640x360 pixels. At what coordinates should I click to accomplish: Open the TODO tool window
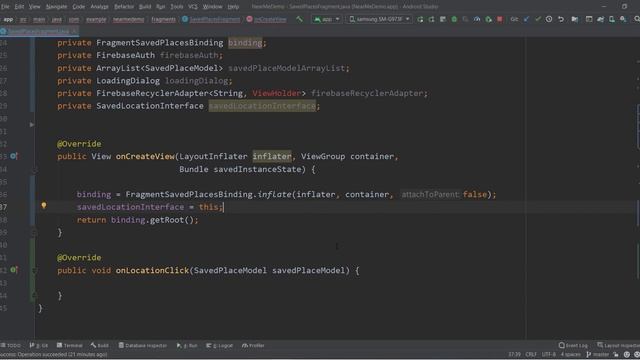[x=11, y=345]
